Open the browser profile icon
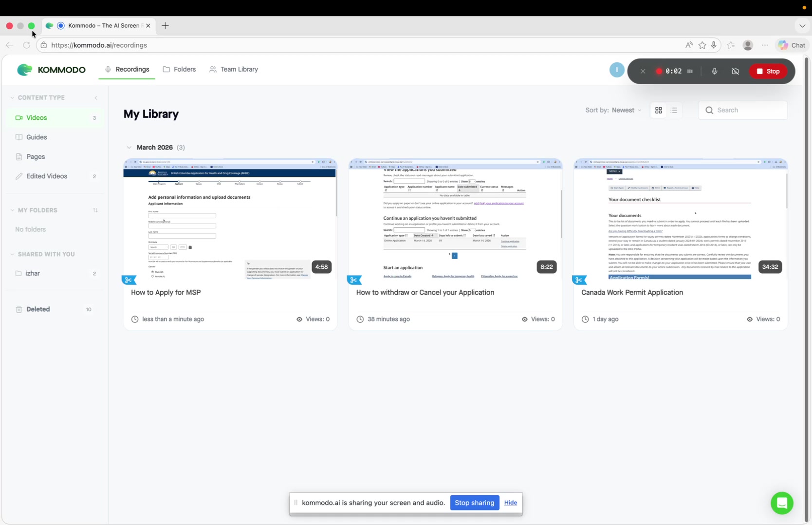This screenshot has width=812, height=525. point(748,45)
